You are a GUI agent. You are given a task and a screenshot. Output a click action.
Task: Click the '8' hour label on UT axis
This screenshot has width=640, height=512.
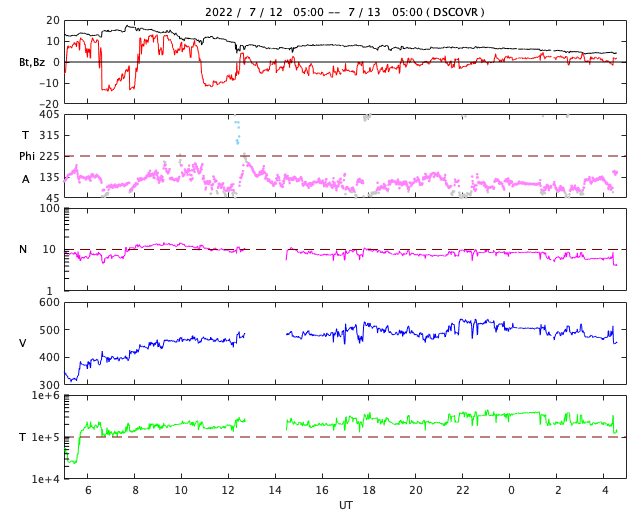coord(135,490)
